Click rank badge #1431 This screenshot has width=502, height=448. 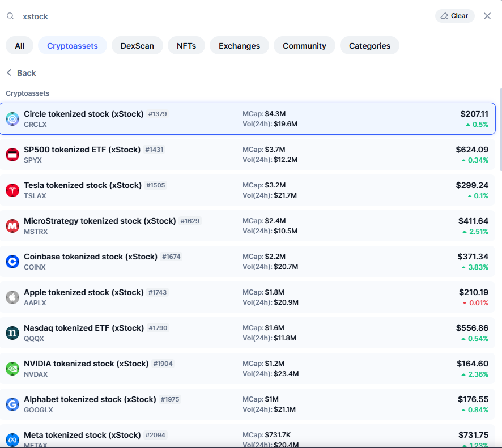[x=154, y=150]
